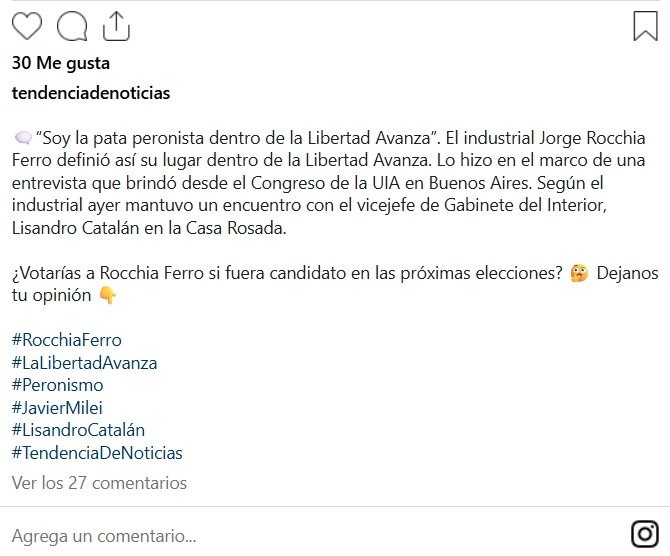670x556 pixels.
Task: Open Instagram via the logo icon
Action: 645,533
